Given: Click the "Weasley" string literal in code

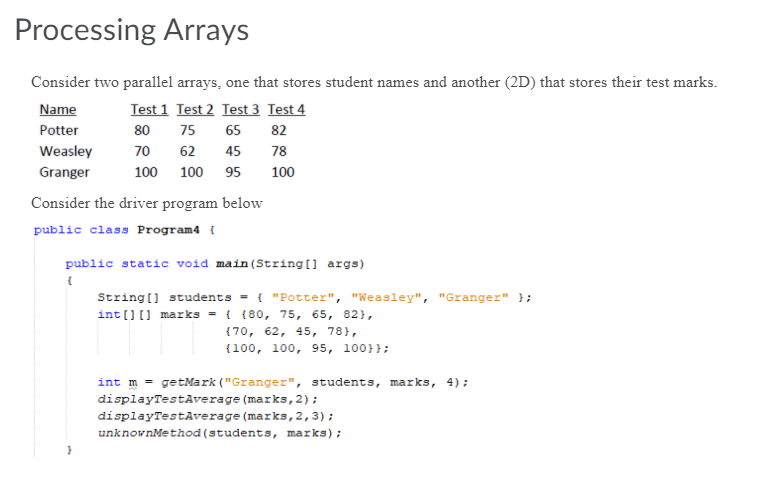Looking at the screenshot, I should (x=386, y=297).
